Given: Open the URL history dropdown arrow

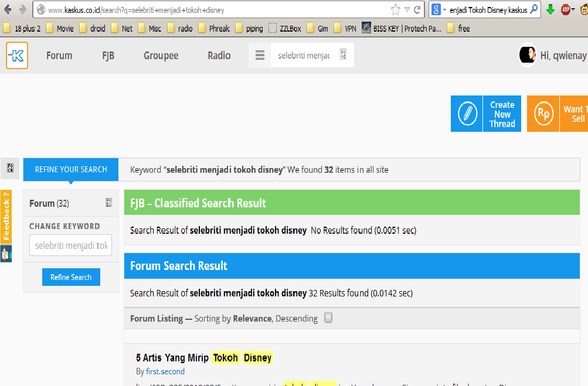Looking at the screenshot, I should click(x=407, y=10).
